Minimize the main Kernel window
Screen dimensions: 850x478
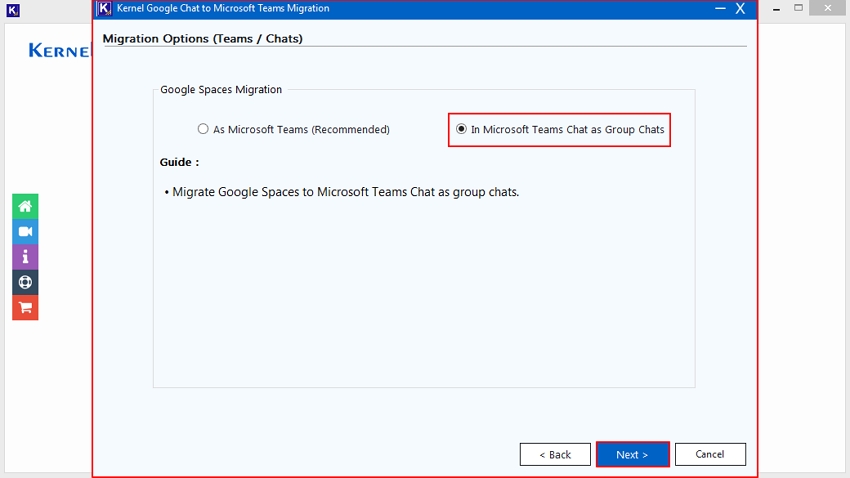coord(776,8)
